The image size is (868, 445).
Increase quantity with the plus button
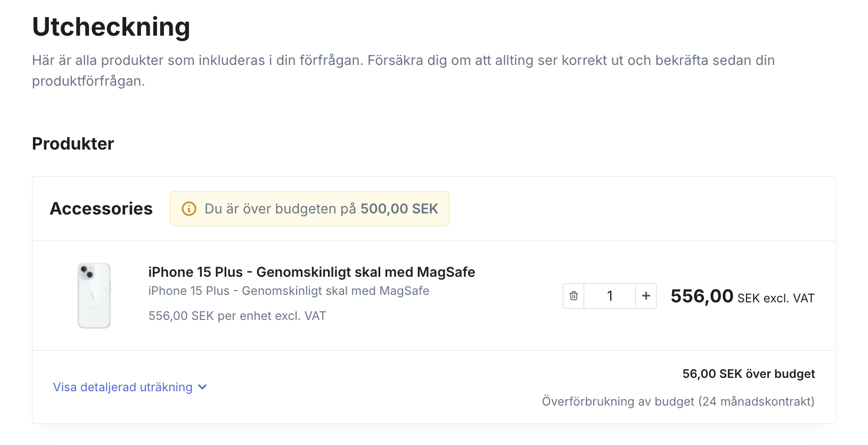[646, 296]
